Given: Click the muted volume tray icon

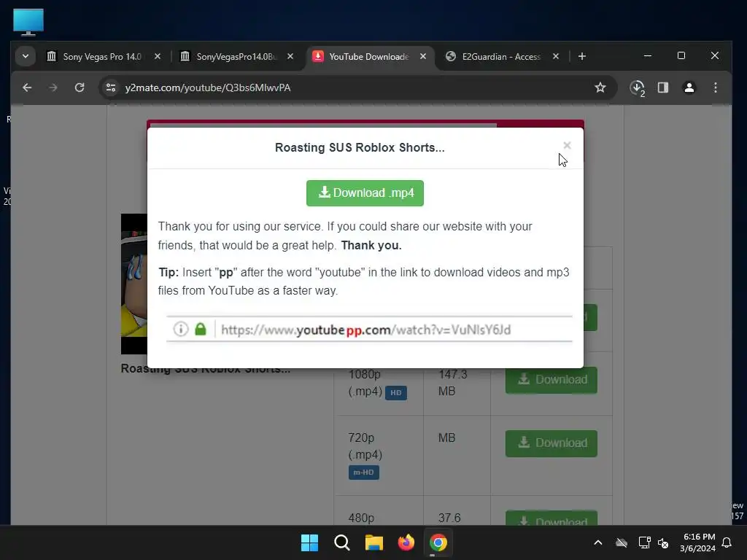Looking at the screenshot, I should point(663,542).
